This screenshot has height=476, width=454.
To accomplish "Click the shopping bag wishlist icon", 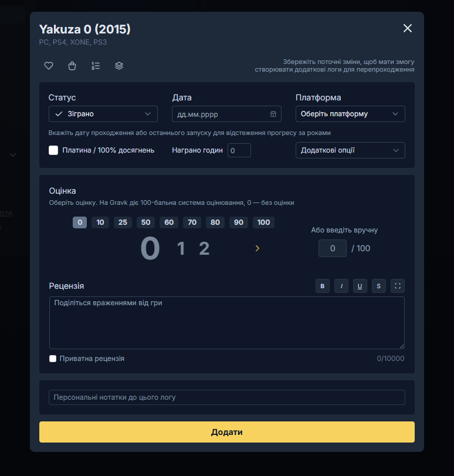I will click(x=72, y=66).
